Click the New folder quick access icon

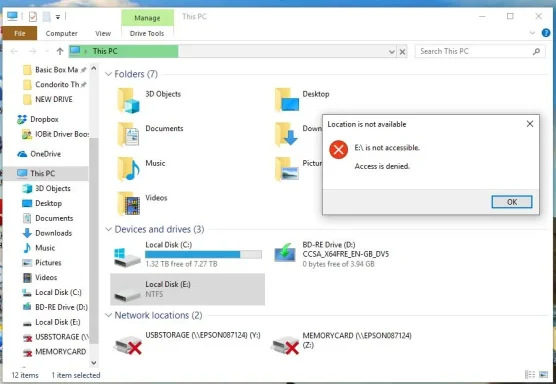[46, 16]
